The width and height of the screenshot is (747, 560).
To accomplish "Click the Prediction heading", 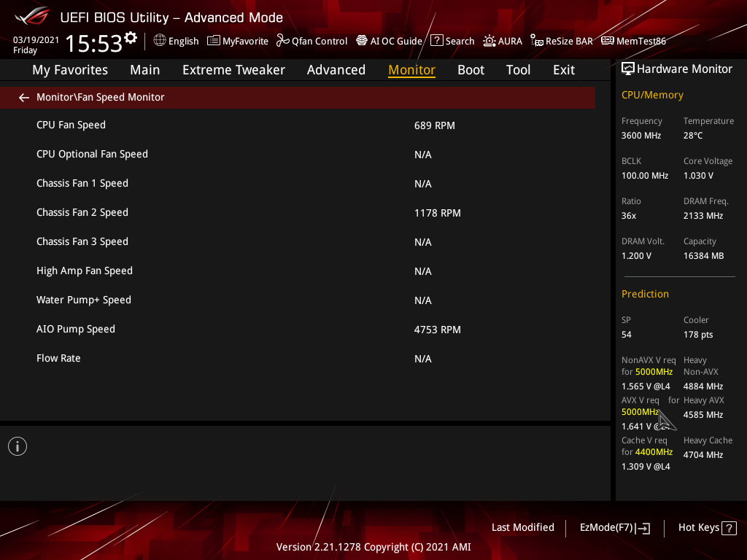I will pos(645,294).
